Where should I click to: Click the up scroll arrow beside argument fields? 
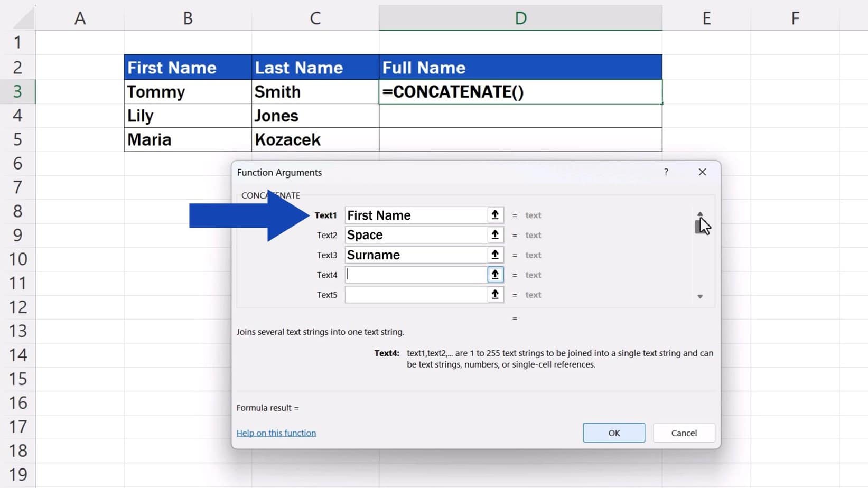click(701, 213)
